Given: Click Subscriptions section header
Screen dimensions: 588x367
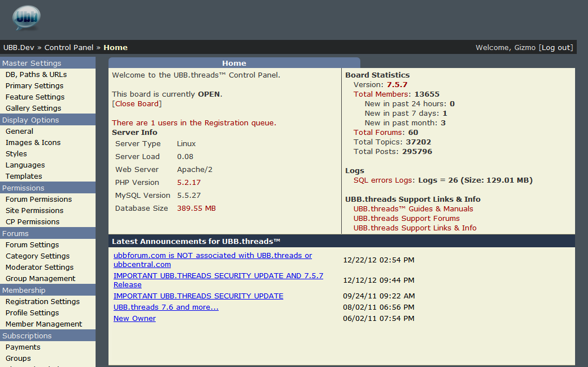Looking at the screenshot, I should (48, 336).
